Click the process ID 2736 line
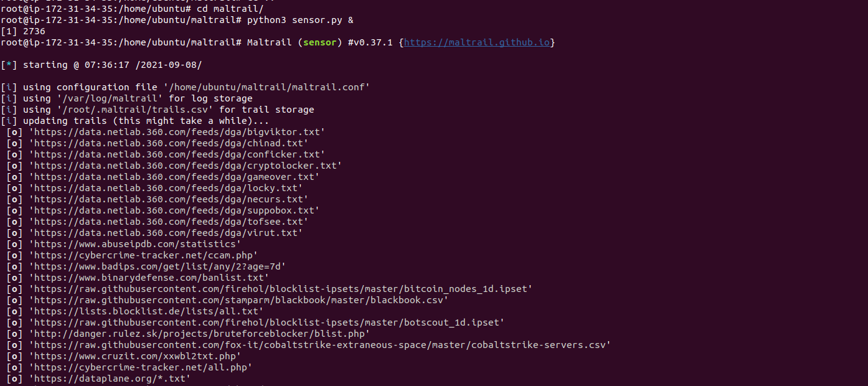 (x=23, y=31)
